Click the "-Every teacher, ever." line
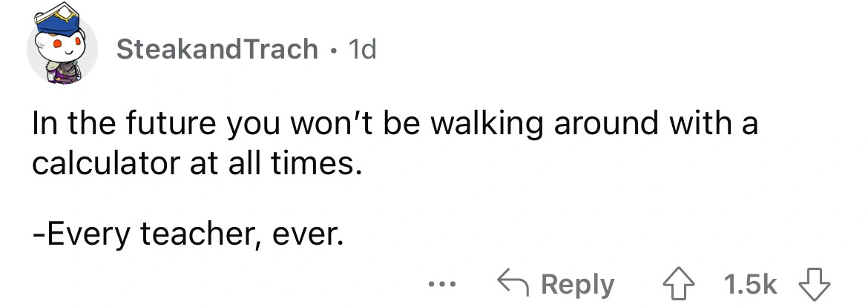This screenshot has height=307, width=868. [x=188, y=236]
